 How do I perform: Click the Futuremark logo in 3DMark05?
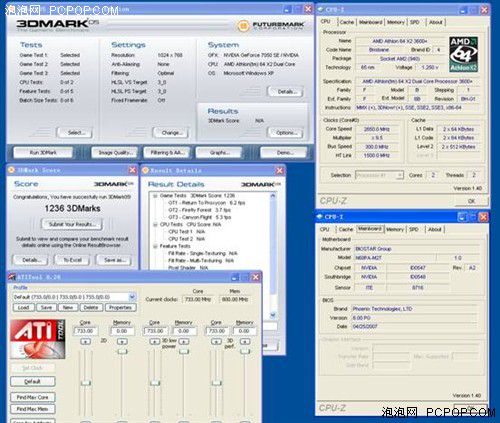tap(270, 26)
